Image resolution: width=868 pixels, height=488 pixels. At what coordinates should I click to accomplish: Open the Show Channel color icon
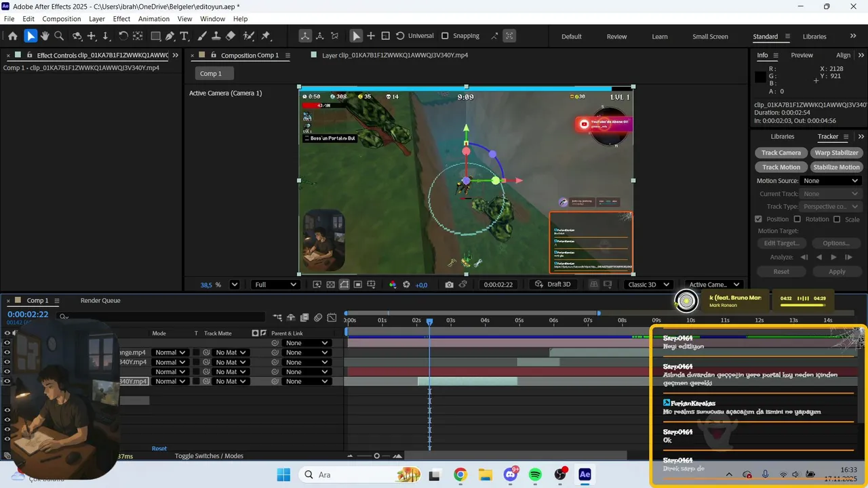tap(392, 285)
